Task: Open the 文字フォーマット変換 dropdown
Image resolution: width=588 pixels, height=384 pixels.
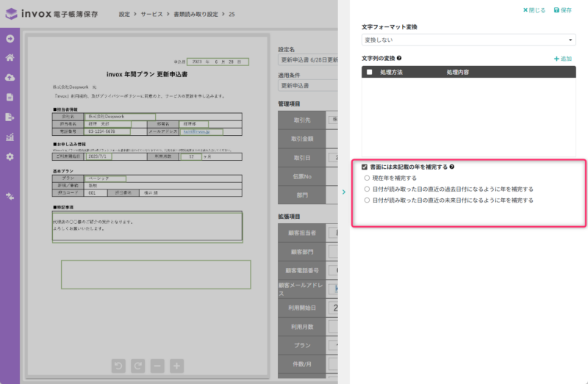Action: 468,40
